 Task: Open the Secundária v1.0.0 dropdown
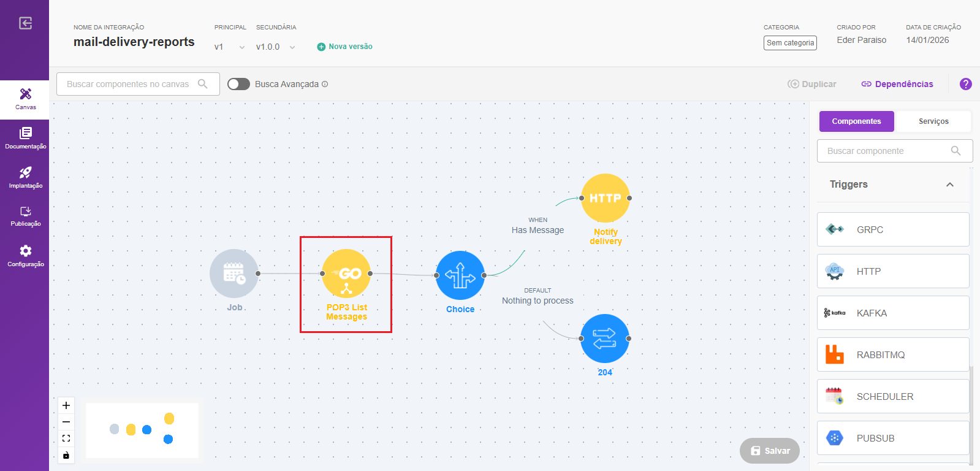click(276, 47)
